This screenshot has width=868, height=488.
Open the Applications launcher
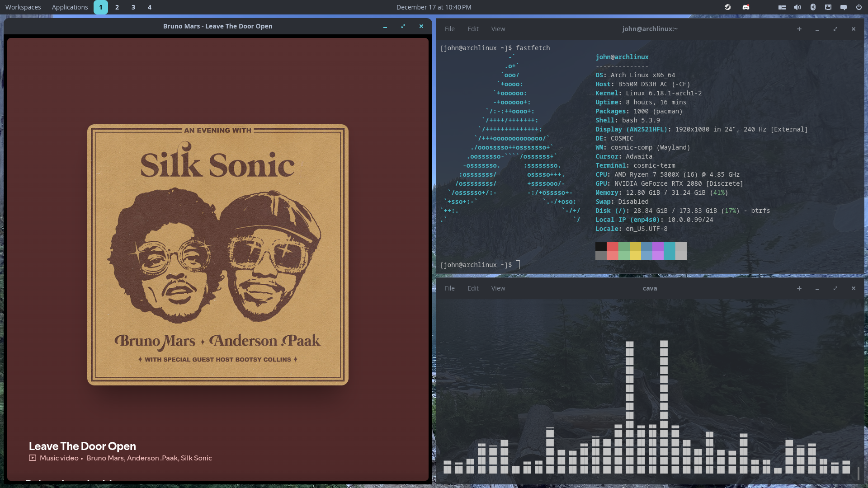pos(70,7)
